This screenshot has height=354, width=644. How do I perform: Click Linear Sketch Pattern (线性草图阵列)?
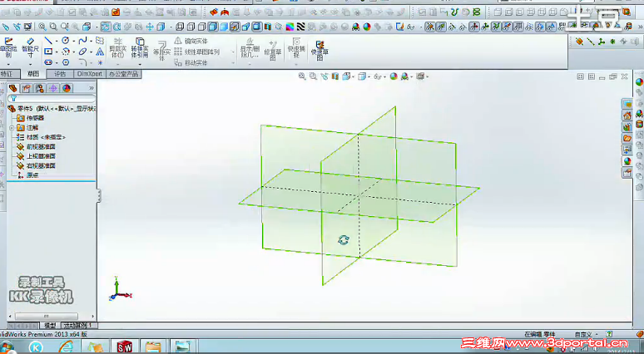(197, 52)
